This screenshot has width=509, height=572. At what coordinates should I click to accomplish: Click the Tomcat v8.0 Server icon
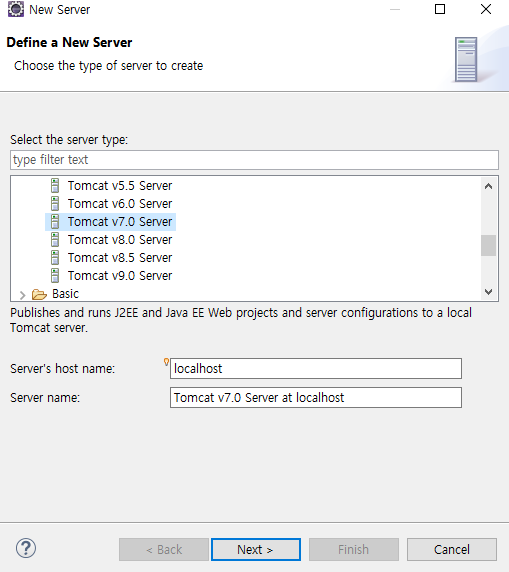tap(55, 240)
